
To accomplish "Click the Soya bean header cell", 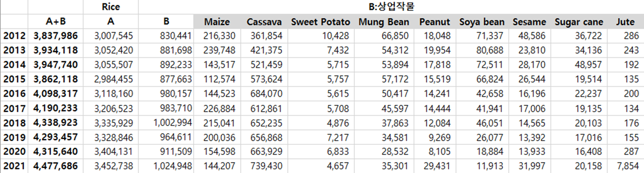I will click(482, 22).
